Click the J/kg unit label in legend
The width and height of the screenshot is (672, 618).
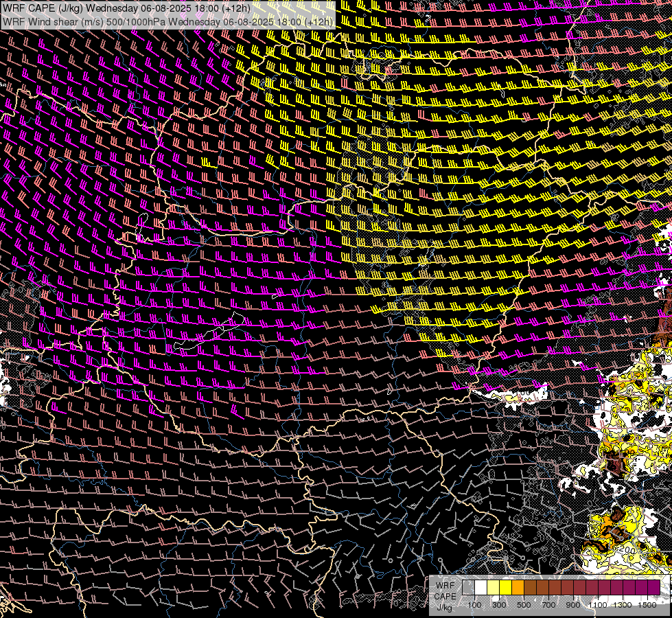click(x=445, y=608)
